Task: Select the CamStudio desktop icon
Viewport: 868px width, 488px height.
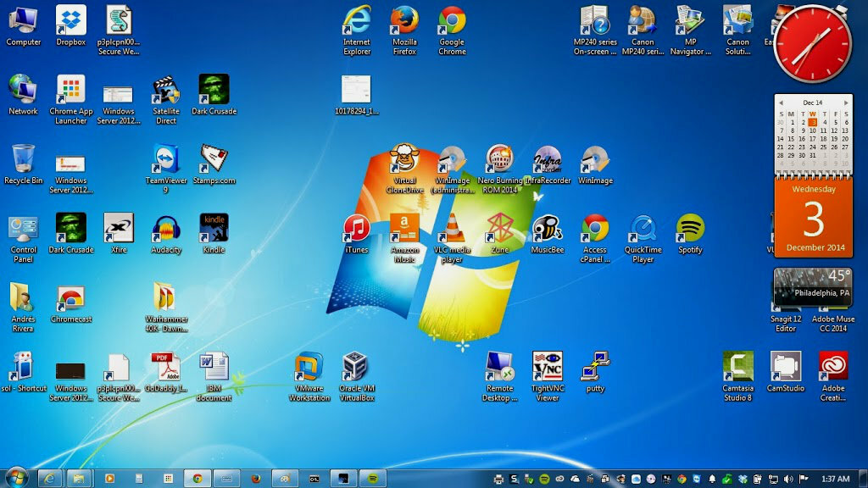Action: (786, 372)
